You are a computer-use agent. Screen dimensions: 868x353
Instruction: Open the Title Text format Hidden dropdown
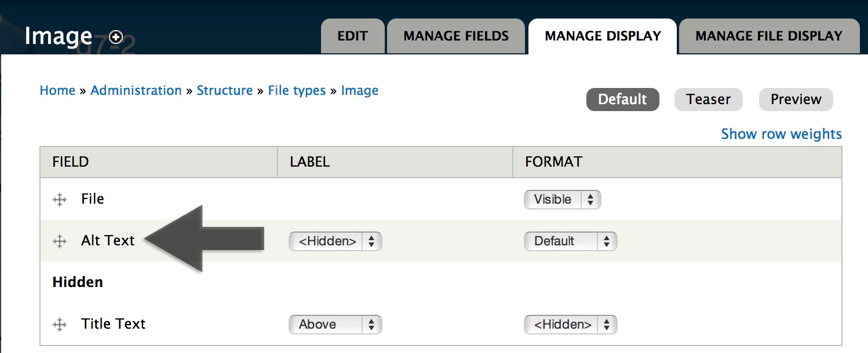coord(570,325)
